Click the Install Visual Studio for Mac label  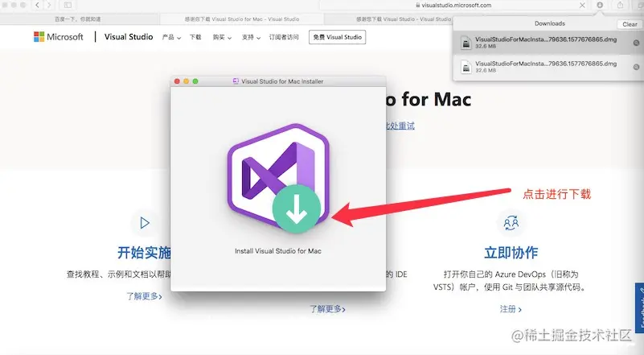(278, 251)
